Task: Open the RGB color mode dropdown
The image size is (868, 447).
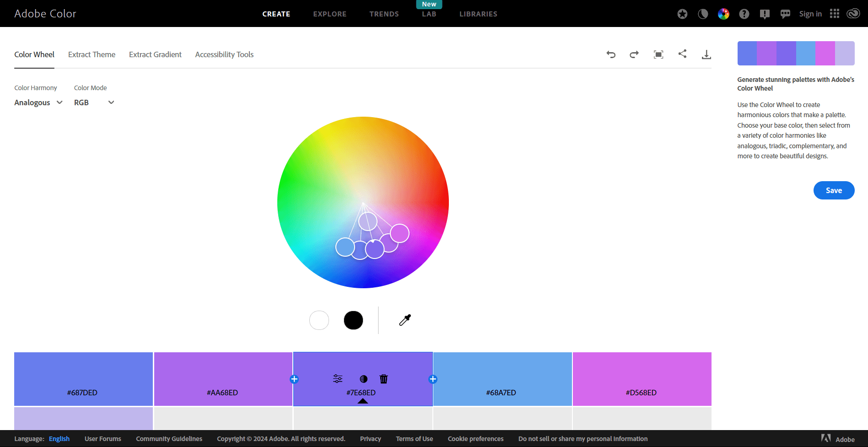Action: 94,102
